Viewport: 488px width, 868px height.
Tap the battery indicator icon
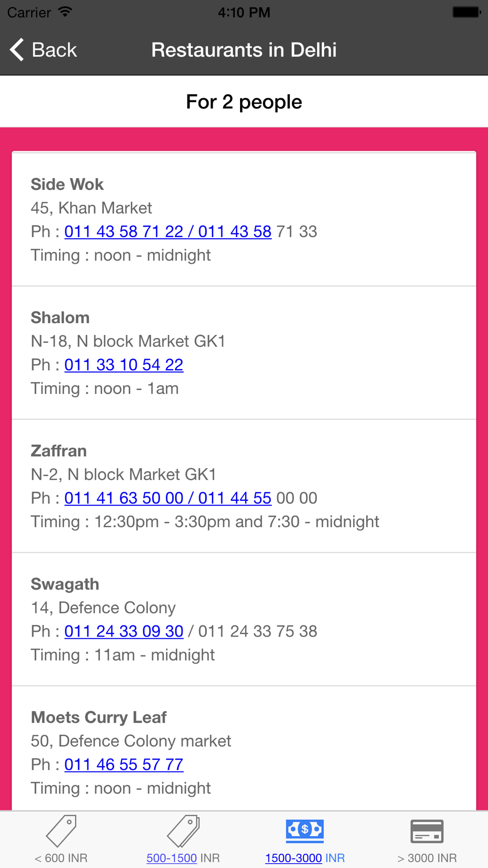pyautogui.click(x=467, y=12)
